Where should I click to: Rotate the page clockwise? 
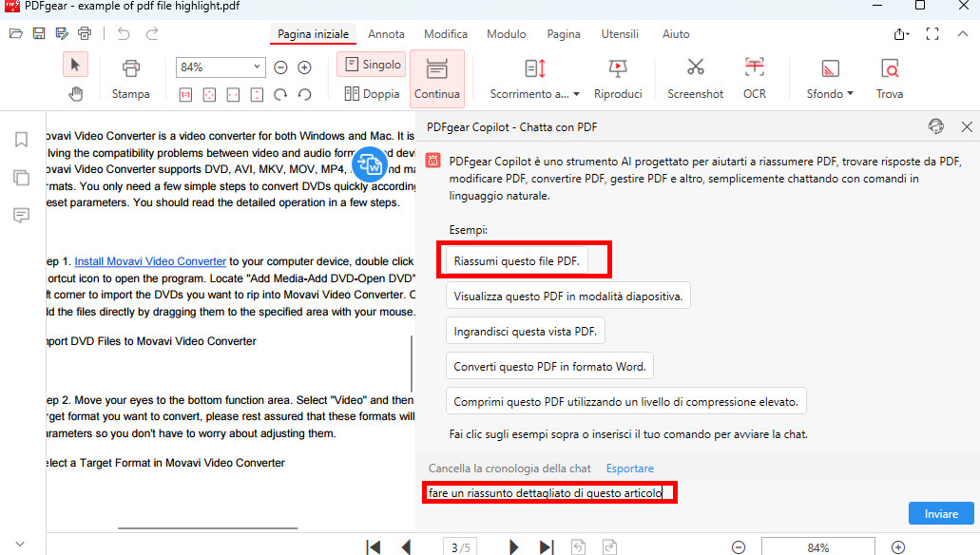(280, 94)
